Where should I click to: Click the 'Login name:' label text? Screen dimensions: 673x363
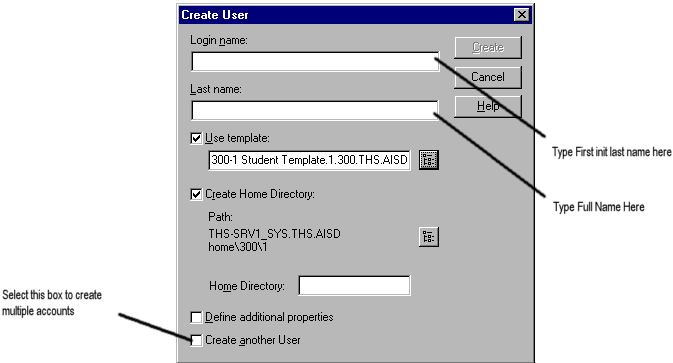[x=219, y=40]
